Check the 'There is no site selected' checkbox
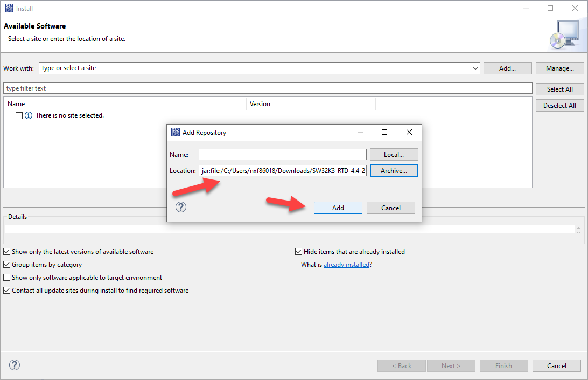Screen dimensions: 588x380 [x=19, y=115]
